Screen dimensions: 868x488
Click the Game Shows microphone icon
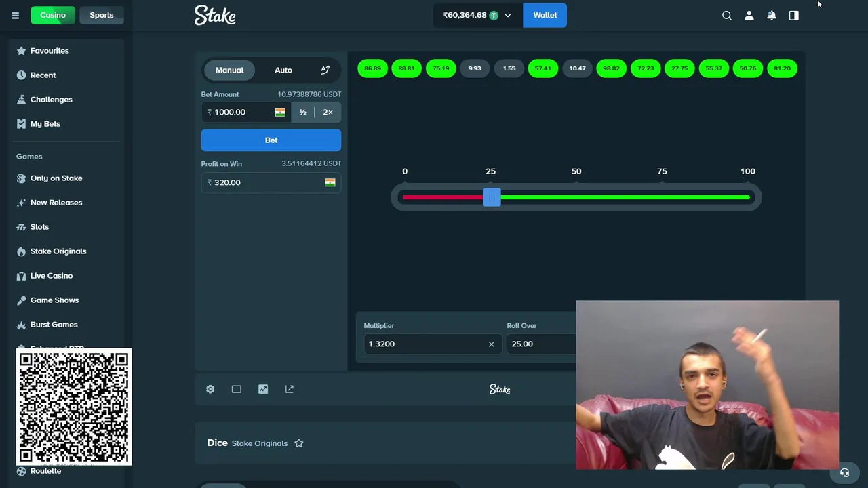21,300
